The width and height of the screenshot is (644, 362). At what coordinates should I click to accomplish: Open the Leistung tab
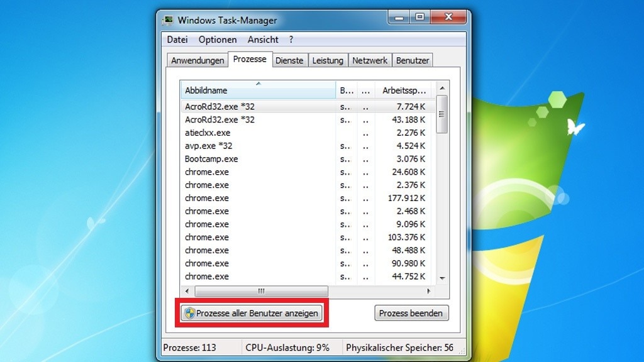[x=328, y=60]
